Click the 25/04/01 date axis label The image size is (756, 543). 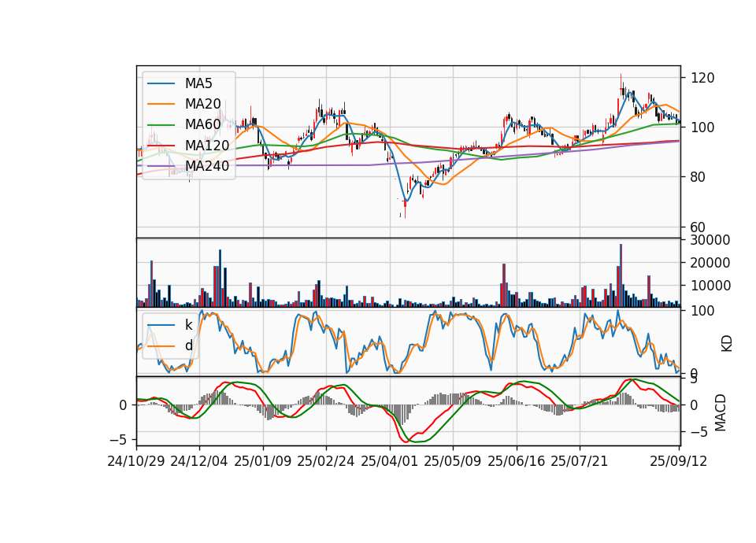point(390,461)
